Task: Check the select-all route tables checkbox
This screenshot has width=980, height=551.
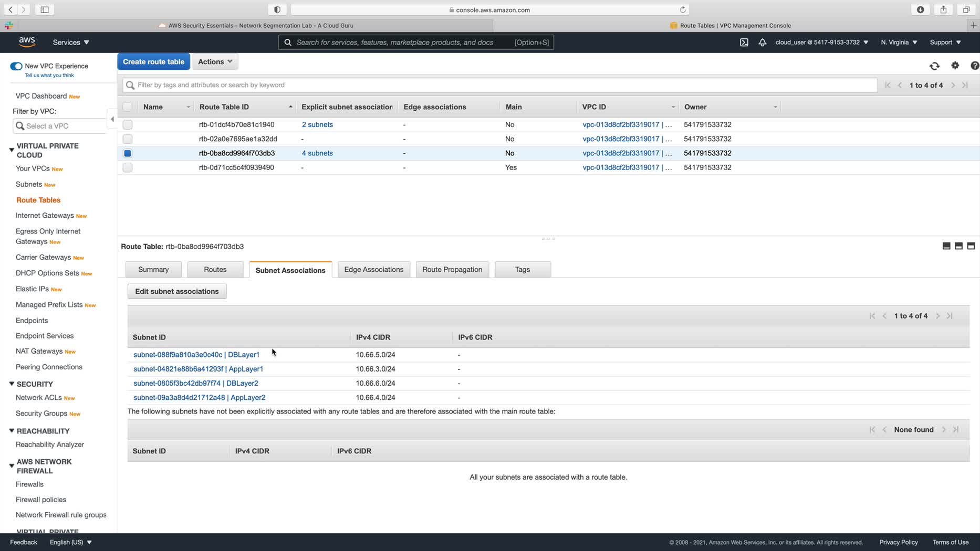Action: coord(128,107)
